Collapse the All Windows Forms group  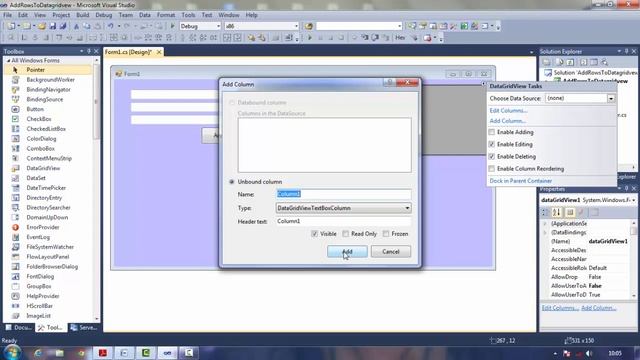pyautogui.click(x=9, y=60)
